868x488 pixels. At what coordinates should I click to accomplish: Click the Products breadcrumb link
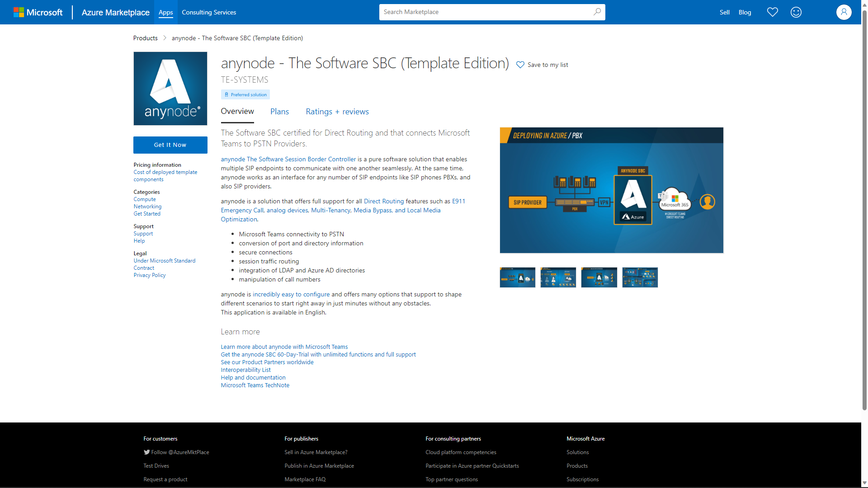145,38
